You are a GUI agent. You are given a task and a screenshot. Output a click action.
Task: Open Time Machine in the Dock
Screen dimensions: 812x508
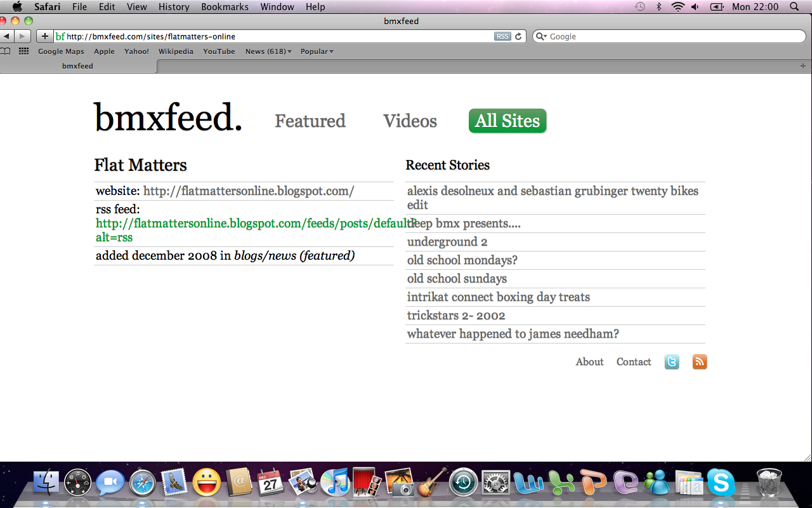[464, 483]
